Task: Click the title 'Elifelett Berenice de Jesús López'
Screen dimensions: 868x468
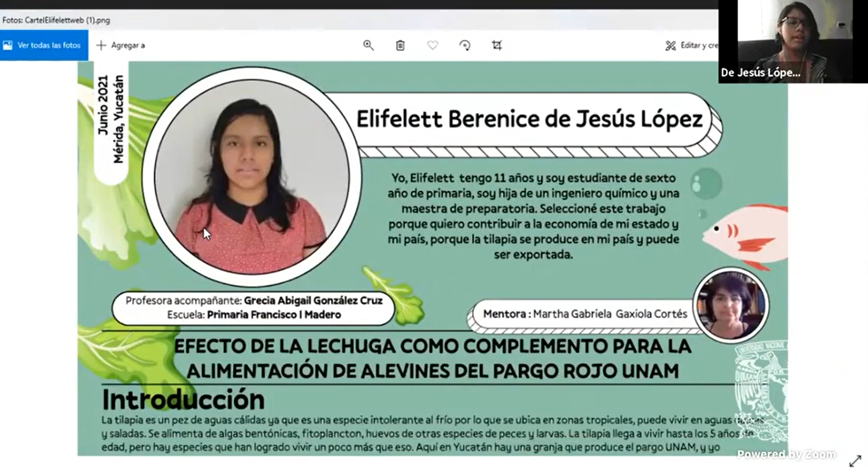Action: (x=529, y=119)
